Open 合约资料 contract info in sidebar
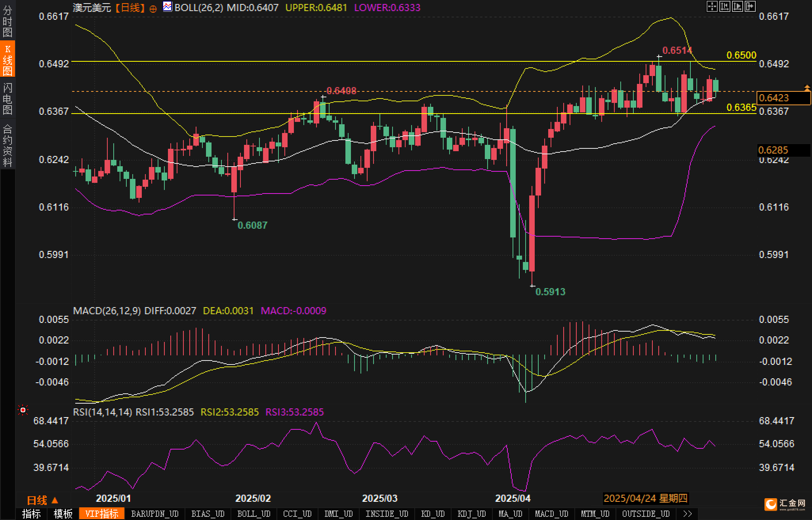The image size is (812, 520). point(7,145)
